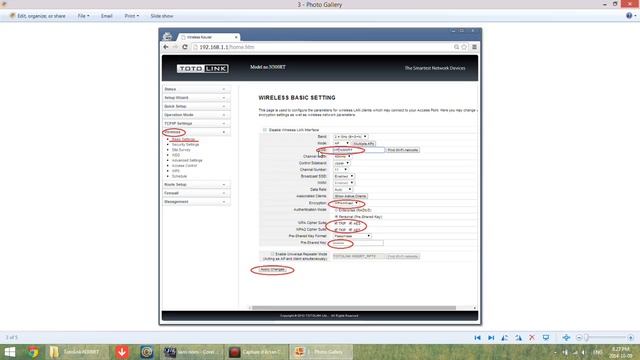Select the Enterprise (RADIUS) radio button
Viewport: 640px width, 360px height.
(x=336, y=210)
